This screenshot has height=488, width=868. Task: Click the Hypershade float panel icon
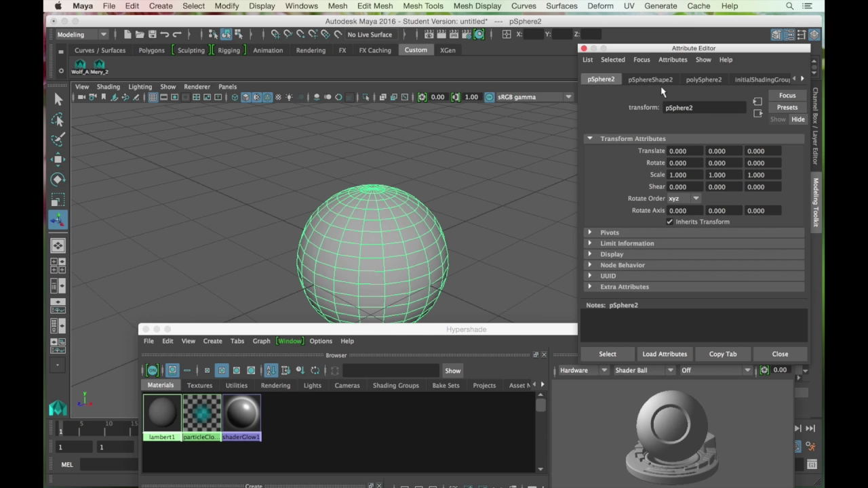tap(535, 354)
